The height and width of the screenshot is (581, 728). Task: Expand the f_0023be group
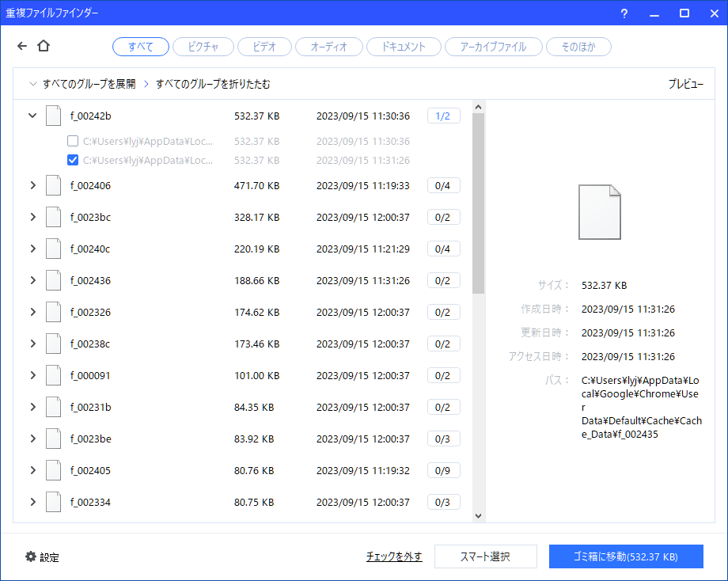[x=32, y=438]
